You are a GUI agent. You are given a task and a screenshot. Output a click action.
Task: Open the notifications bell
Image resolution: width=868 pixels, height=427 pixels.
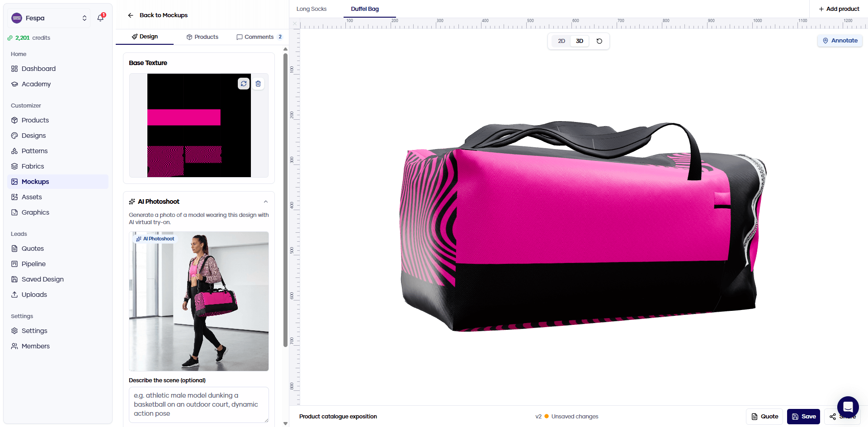[100, 18]
